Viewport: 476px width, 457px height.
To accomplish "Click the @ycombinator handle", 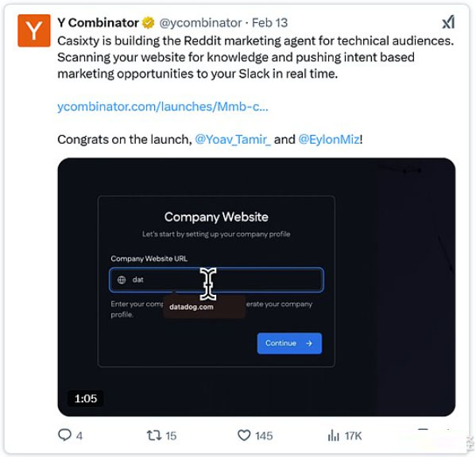I will (201, 23).
